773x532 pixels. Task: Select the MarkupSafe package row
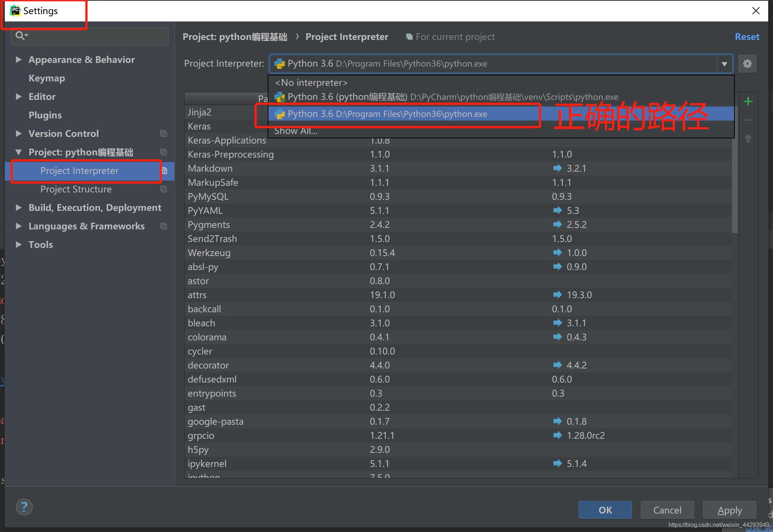click(x=458, y=182)
